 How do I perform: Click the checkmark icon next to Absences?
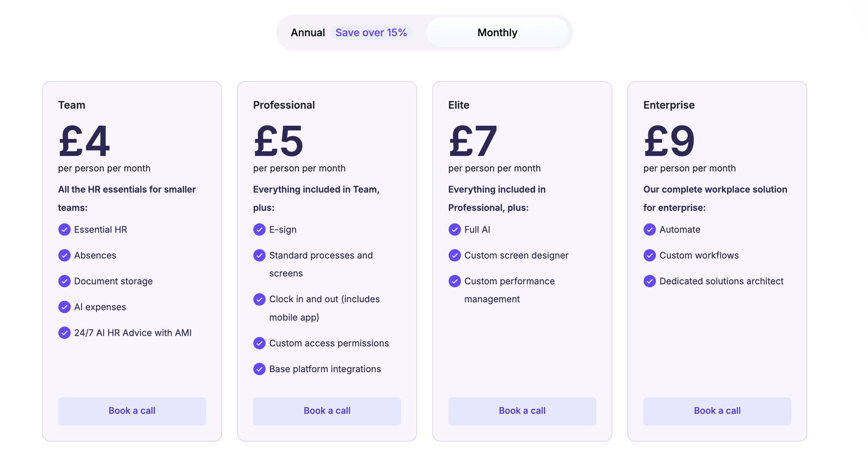coord(64,255)
